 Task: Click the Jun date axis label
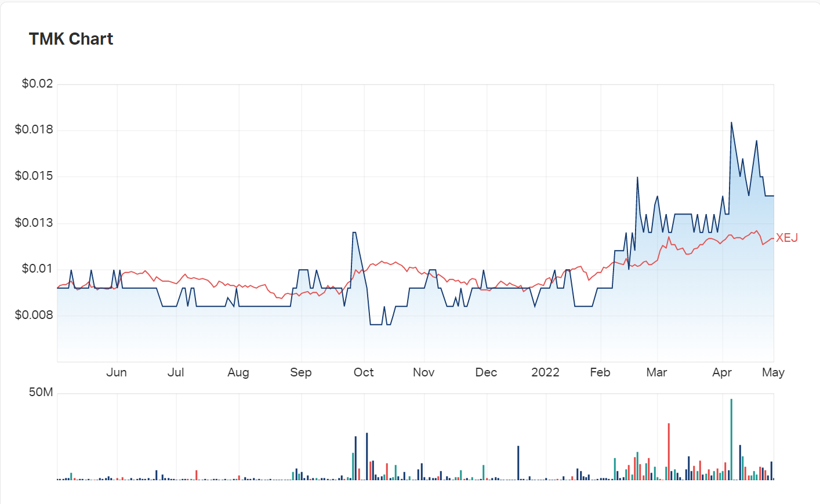pos(117,372)
